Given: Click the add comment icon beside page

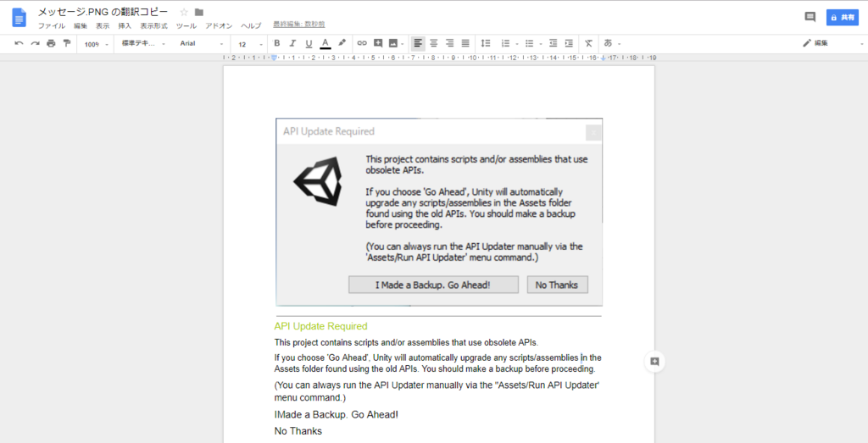Looking at the screenshot, I should pos(654,362).
